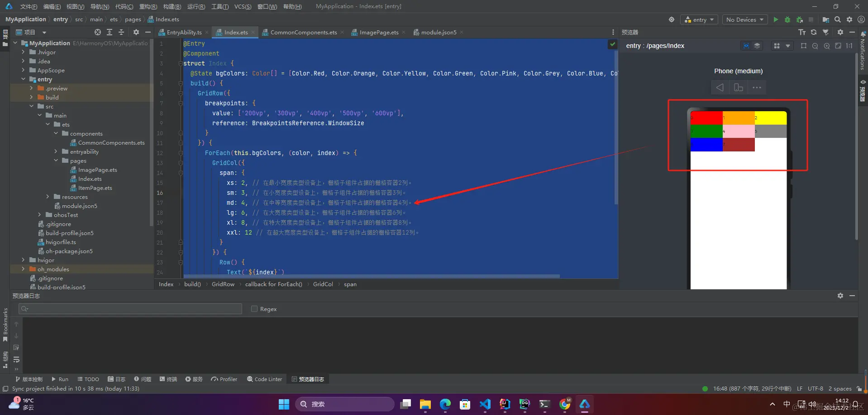Run the app with green play icon
The width and height of the screenshot is (868, 415).
click(x=776, y=19)
